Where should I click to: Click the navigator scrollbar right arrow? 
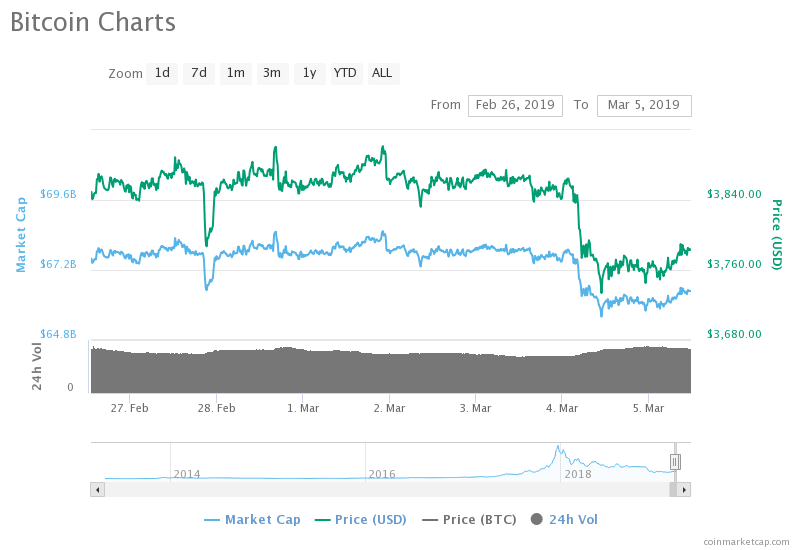[x=684, y=489]
